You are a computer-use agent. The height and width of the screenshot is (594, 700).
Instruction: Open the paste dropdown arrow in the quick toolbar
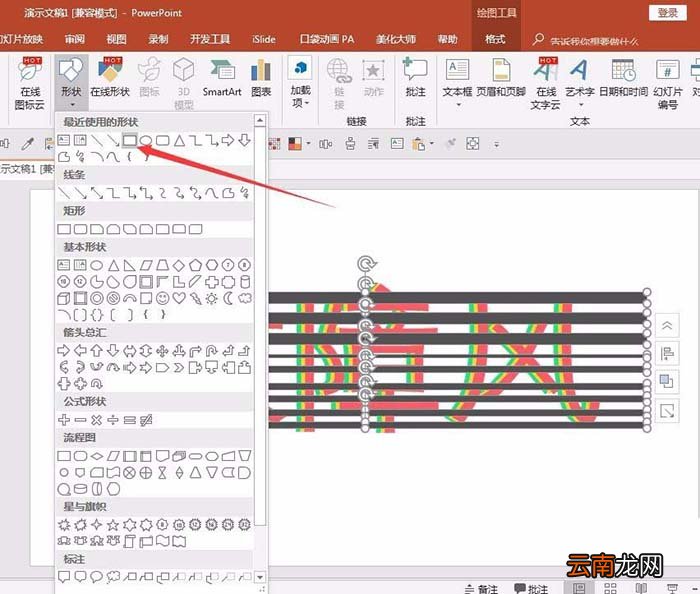pos(432,144)
